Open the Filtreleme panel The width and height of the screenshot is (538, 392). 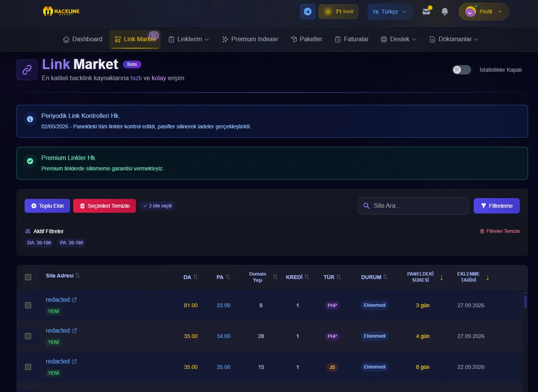[497, 206]
